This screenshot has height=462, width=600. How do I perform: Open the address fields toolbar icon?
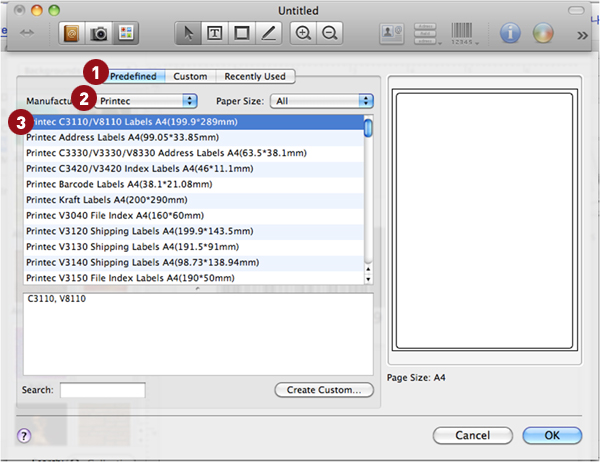(427, 34)
